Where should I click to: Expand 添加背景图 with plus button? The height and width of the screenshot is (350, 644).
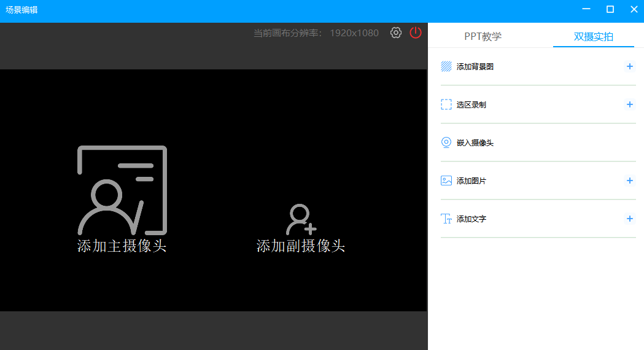(629, 66)
